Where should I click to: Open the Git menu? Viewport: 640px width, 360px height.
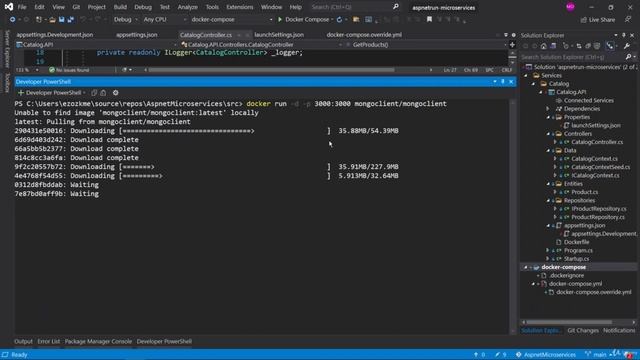[x=76, y=7]
